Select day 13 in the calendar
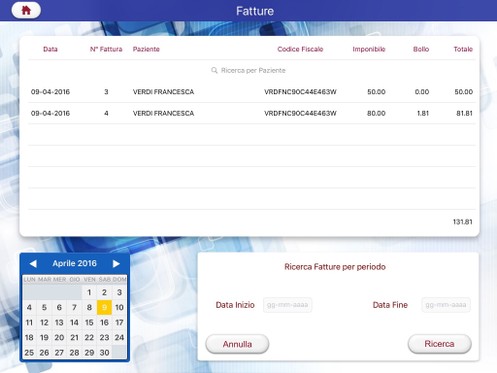Viewport: 497px width, 373px height. [59, 322]
